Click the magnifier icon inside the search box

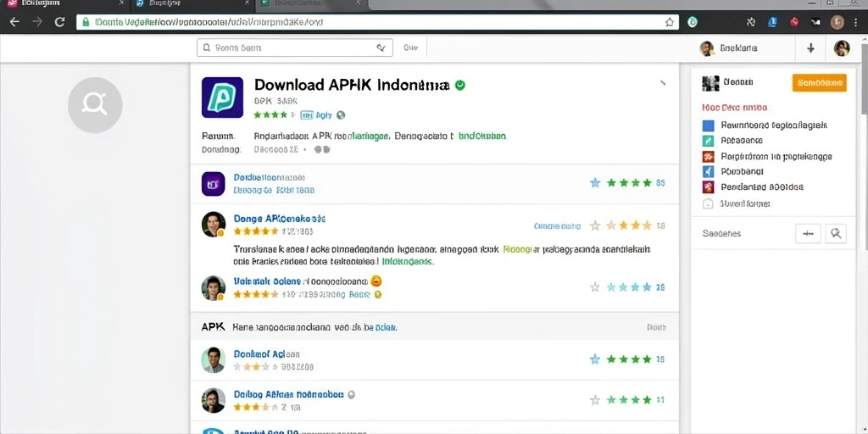207,48
